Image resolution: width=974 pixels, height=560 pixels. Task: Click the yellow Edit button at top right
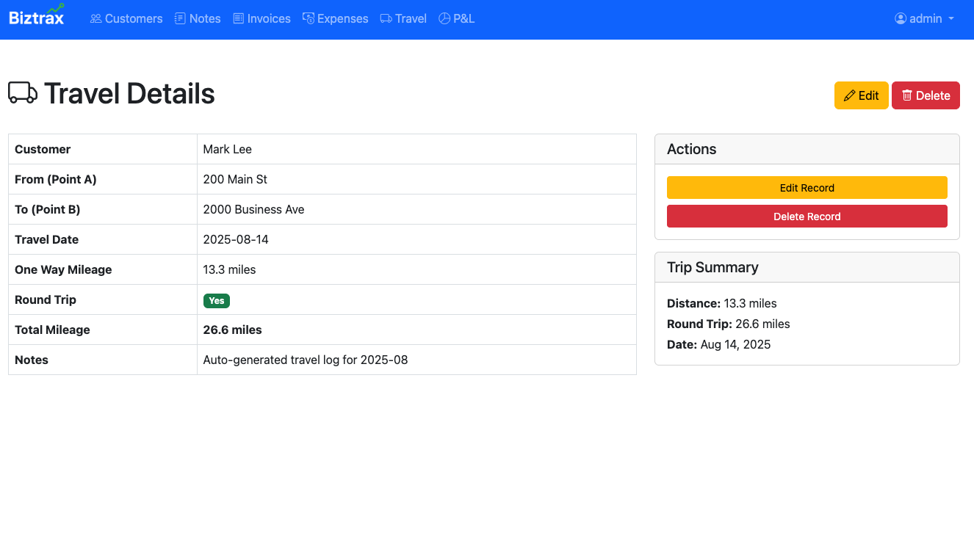tap(861, 95)
